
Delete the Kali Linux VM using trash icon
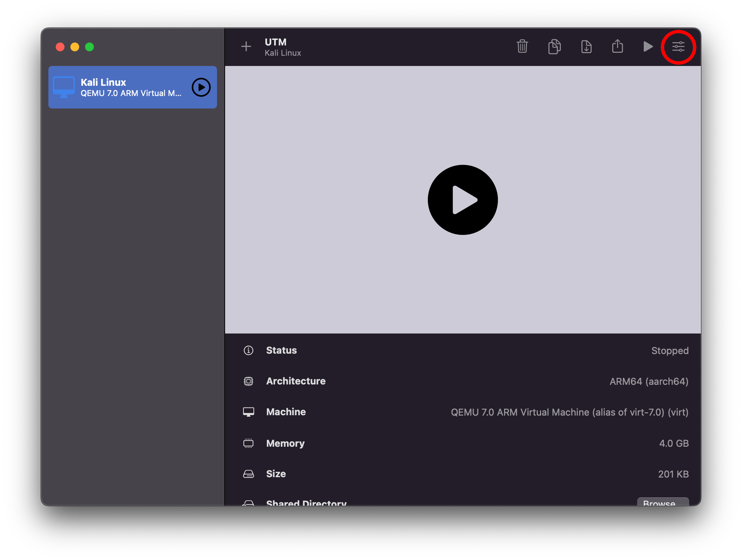[x=522, y=47]
